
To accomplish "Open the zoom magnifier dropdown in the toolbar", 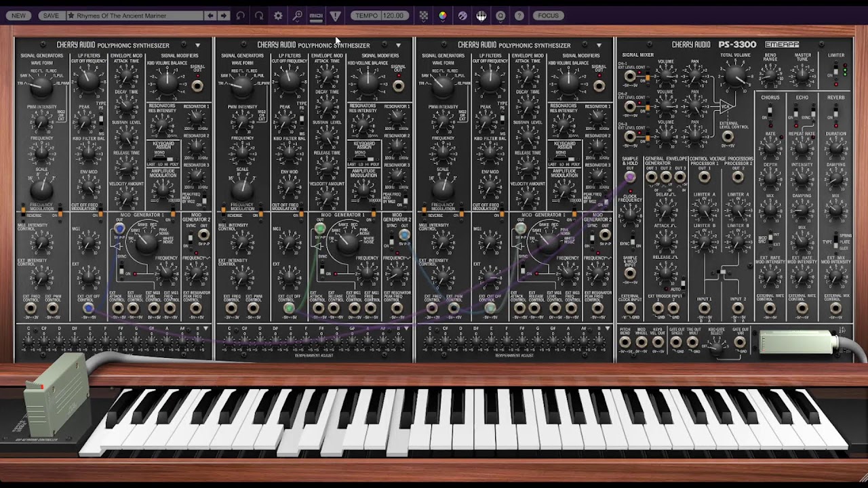I will tap(297, 16).
